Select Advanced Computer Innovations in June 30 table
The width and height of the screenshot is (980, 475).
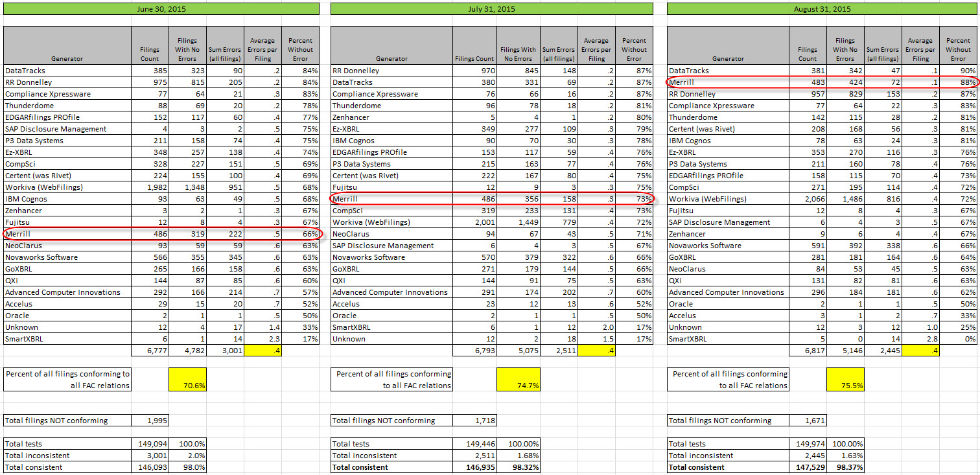[x=62, y=292]
